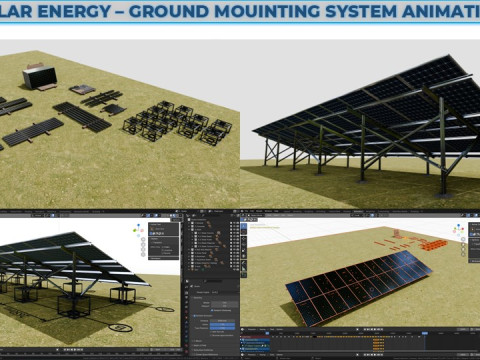Open the transform orientation dropdown
This screenshot has height=360, width=480.
point(357,215)
